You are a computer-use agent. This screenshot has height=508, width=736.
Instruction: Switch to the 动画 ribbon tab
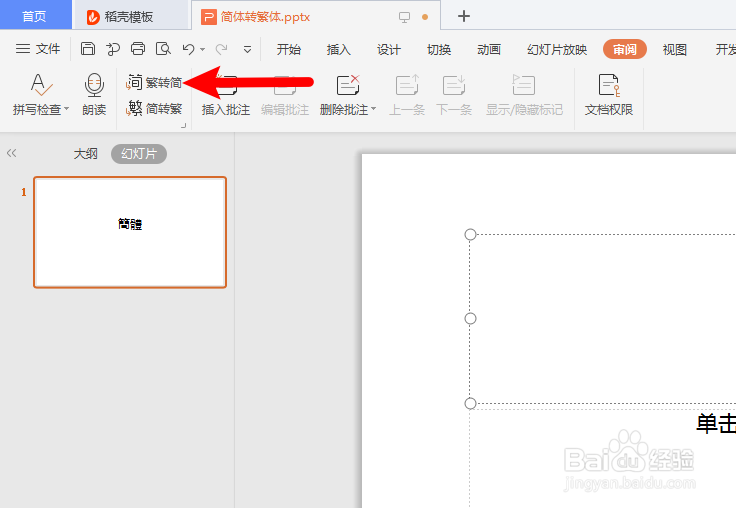489,49
